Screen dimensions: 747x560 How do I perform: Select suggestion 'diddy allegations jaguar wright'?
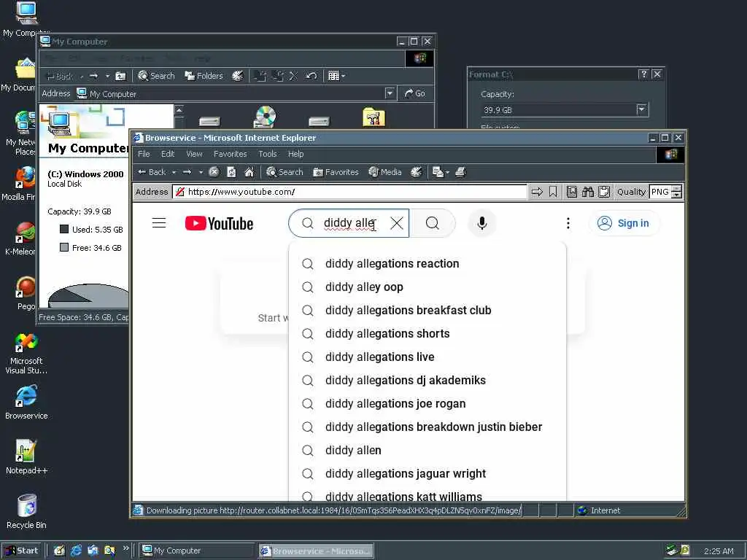[x=427, y=473]
